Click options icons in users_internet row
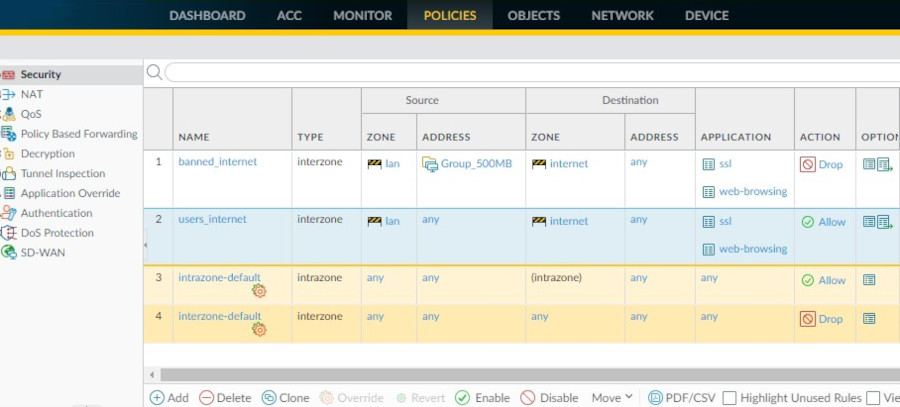Viewport: 900px width, 407px height. tap(878, 222)
